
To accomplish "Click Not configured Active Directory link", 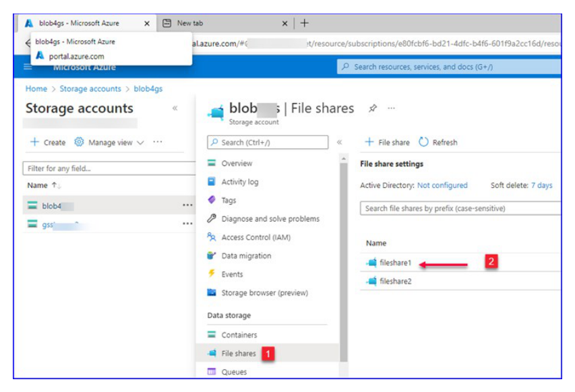I will 442,185.
